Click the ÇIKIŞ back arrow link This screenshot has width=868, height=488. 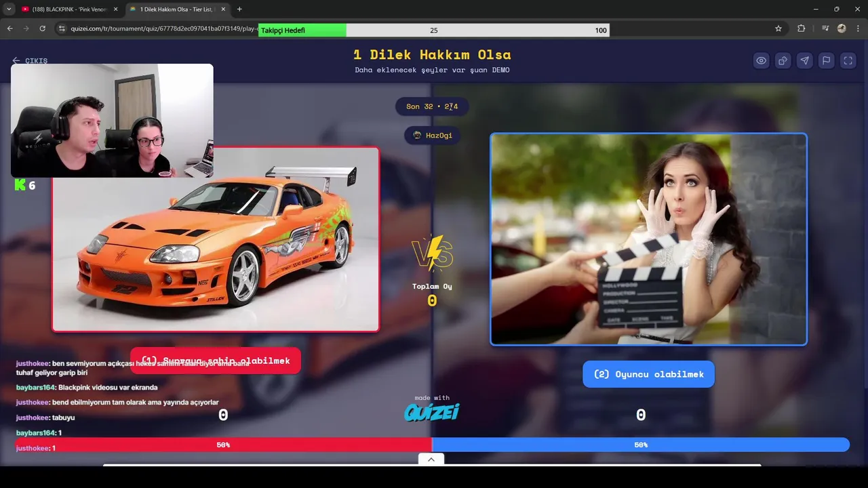(x=30, y=60)
